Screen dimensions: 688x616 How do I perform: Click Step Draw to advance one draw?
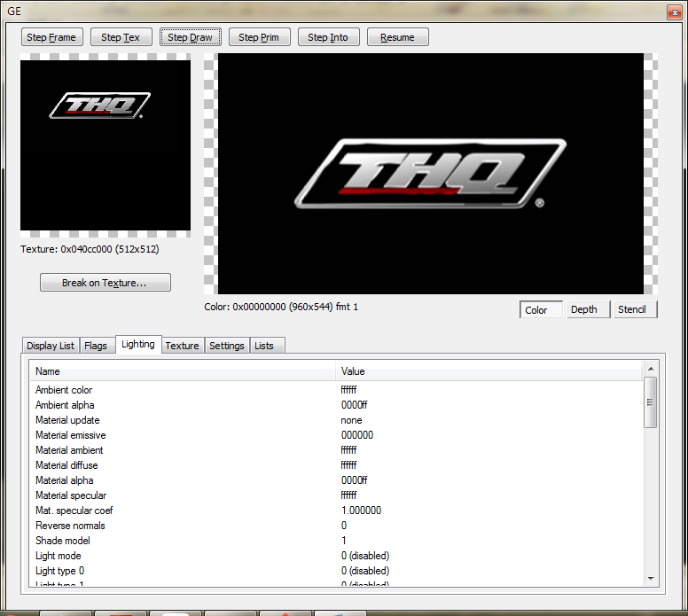point(190,37)
